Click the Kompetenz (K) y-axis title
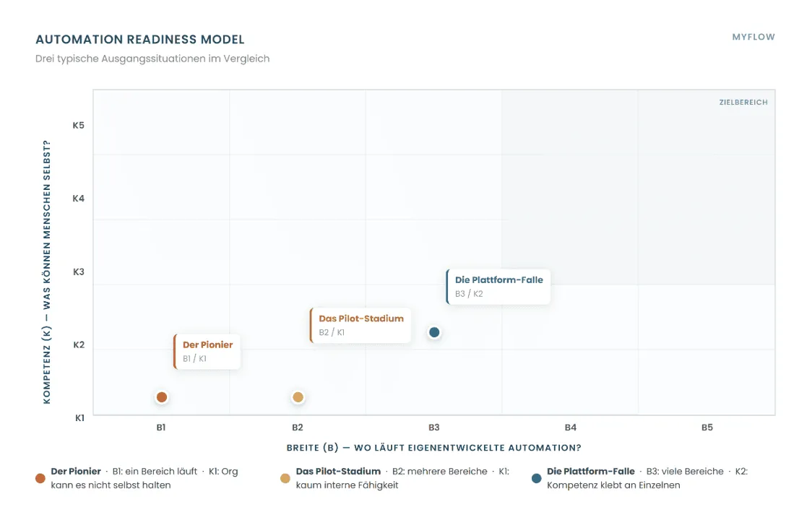The image size is (812, 520). coord(47,272)
